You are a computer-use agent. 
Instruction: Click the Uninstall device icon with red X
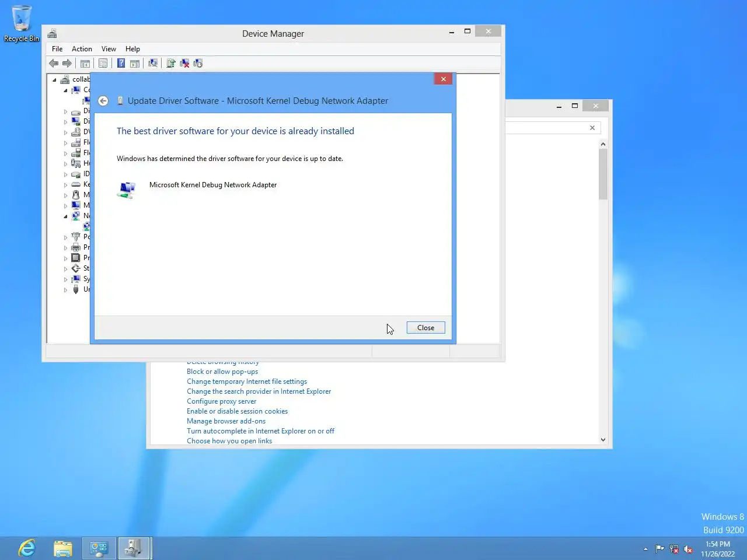184,63
